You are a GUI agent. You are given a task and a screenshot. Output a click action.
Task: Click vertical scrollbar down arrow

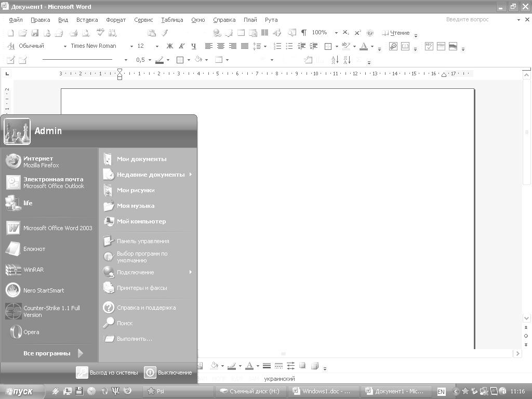point(526,318)
